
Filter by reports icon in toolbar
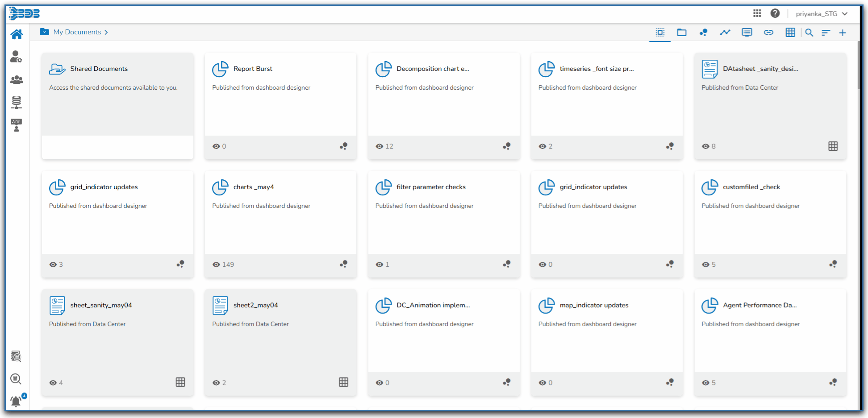point(747,32)
